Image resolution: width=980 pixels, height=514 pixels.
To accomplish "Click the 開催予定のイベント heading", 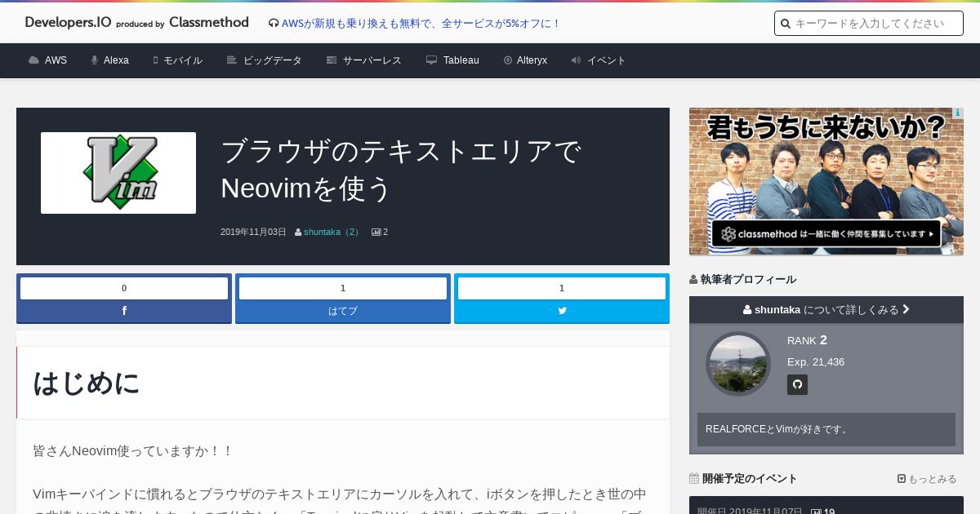I will click(750, 479).
